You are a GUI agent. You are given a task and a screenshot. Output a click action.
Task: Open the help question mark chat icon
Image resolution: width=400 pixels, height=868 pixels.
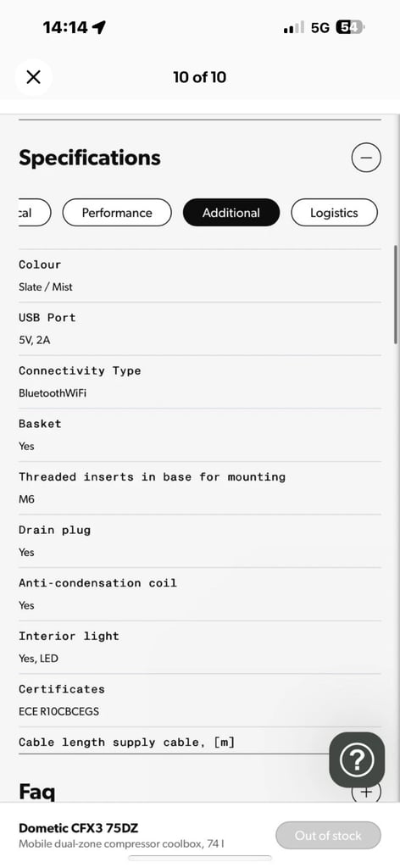point(357,760)
